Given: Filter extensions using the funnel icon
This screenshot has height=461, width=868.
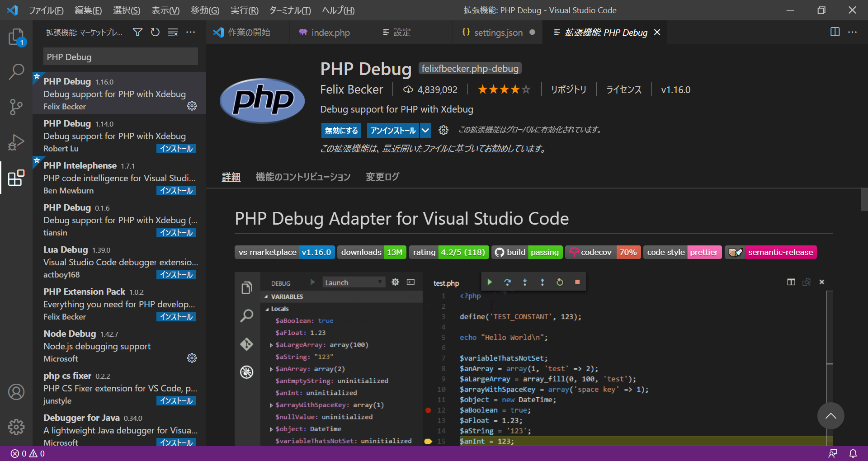Looking at the screenshot, I should click(137, 32).
